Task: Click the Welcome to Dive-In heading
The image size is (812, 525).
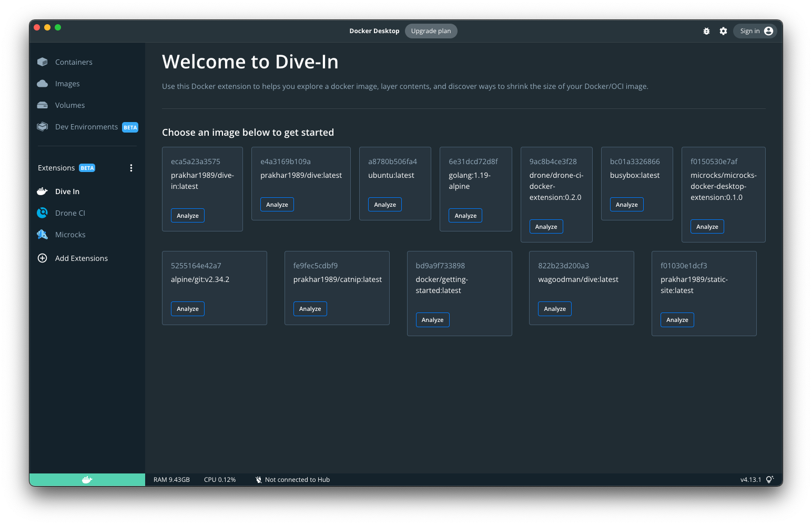Action: tap(250, 62)
